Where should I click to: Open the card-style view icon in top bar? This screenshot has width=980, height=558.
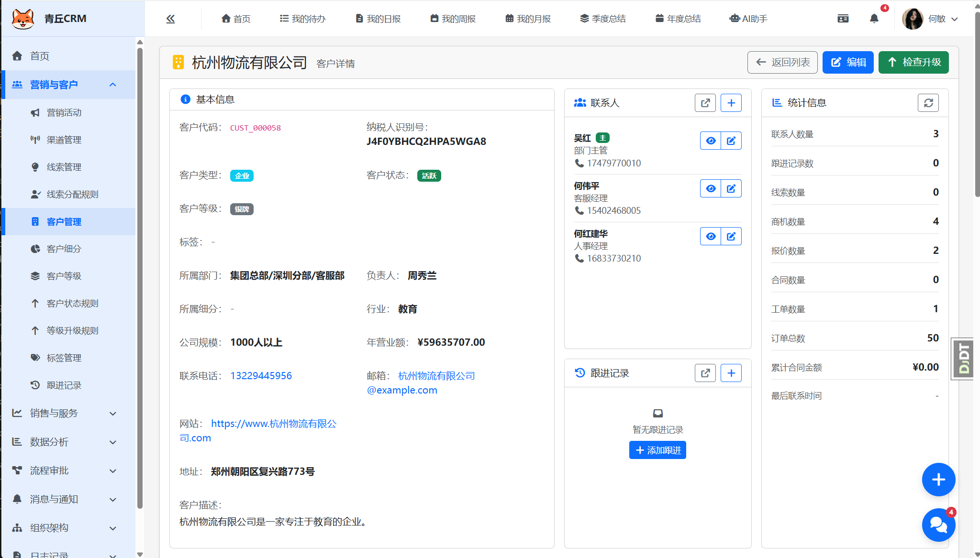click(x=843, y=18)
